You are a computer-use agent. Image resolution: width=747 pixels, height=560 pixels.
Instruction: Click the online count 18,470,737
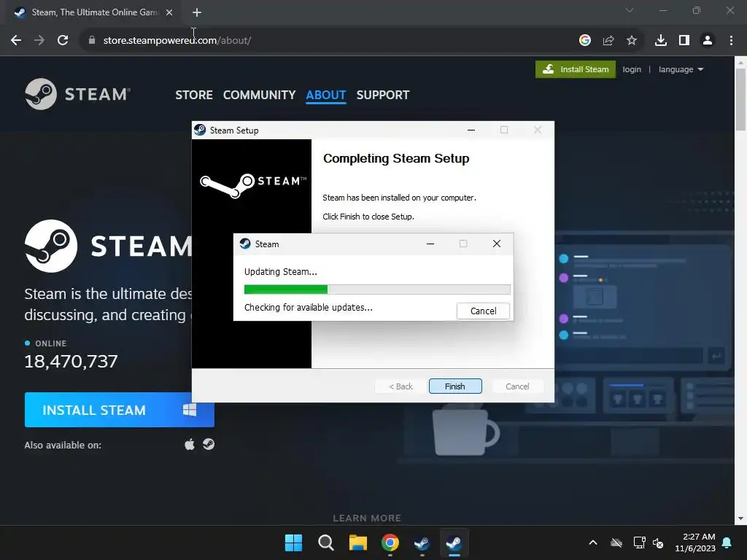[x=71, y=361]
